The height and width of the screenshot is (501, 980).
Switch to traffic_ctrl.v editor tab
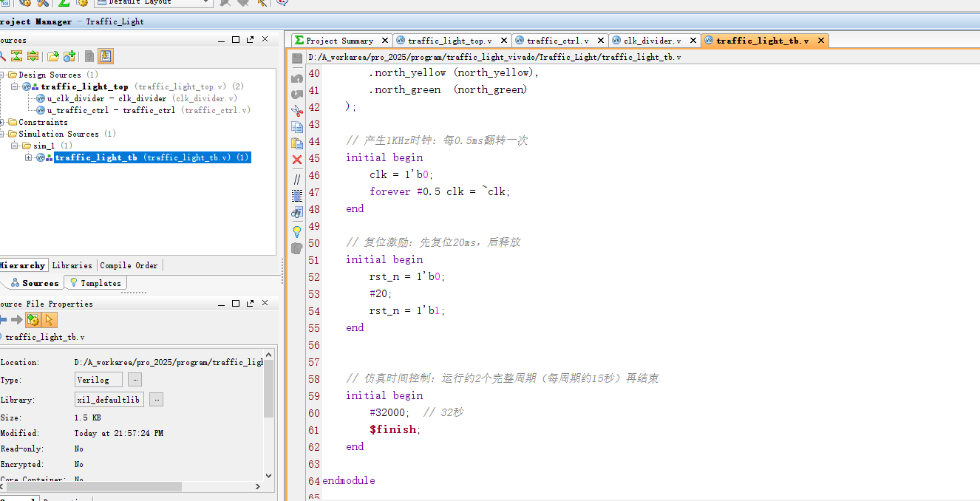(x=558, y=41)
